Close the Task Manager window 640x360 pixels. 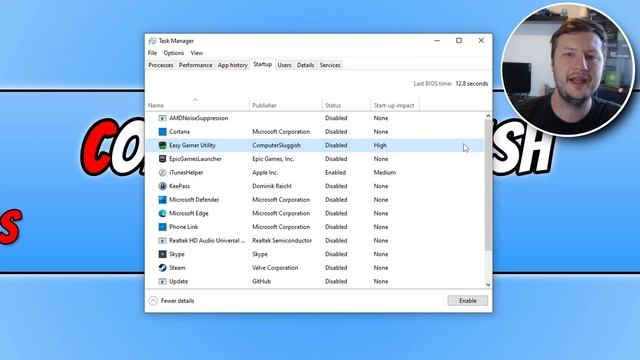click(481, 40)
